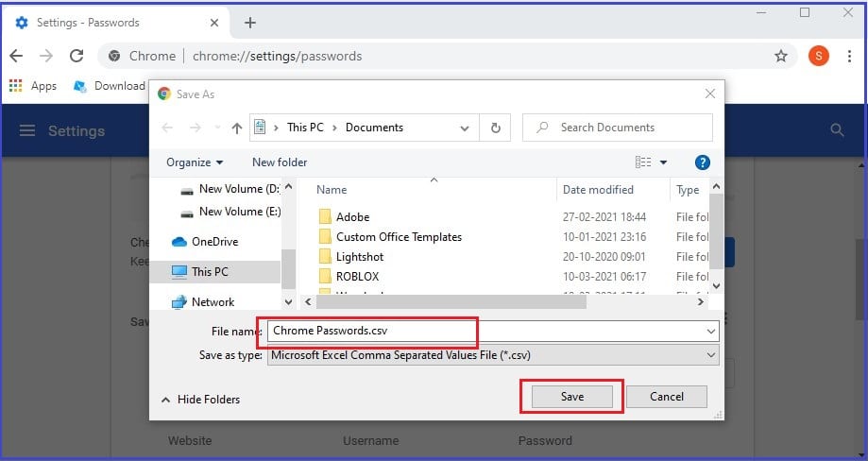Screen dimensions: 868x461
Task: Select Network in navigation pane
Action: [203, 302]
